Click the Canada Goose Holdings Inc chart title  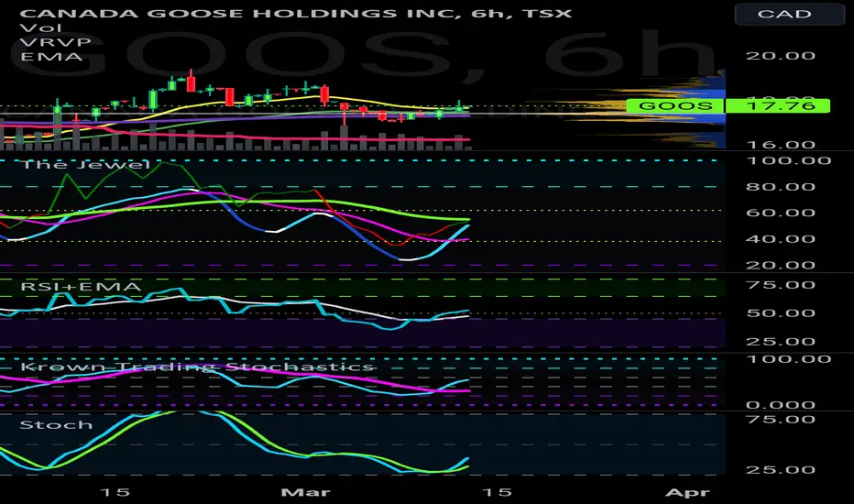(296, 13)
